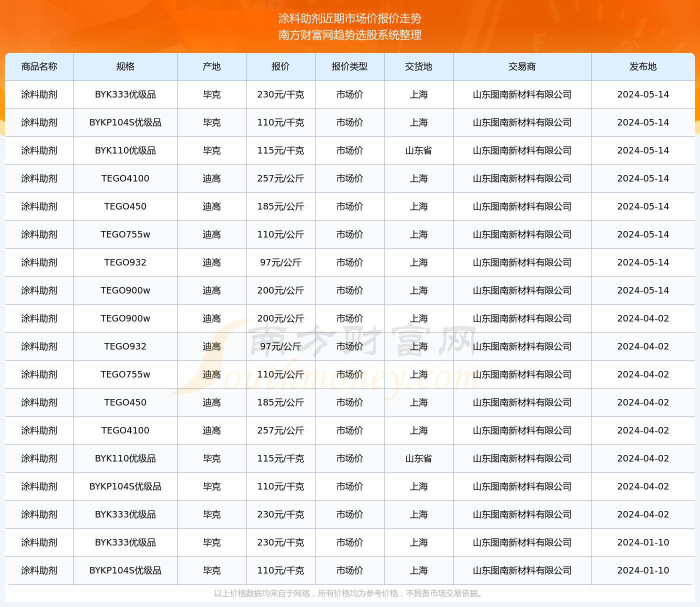Click price 185元/公斤 for TEGO450 on 2024-05-14
This screenshot has width=700, height=607.
(280, 206)
